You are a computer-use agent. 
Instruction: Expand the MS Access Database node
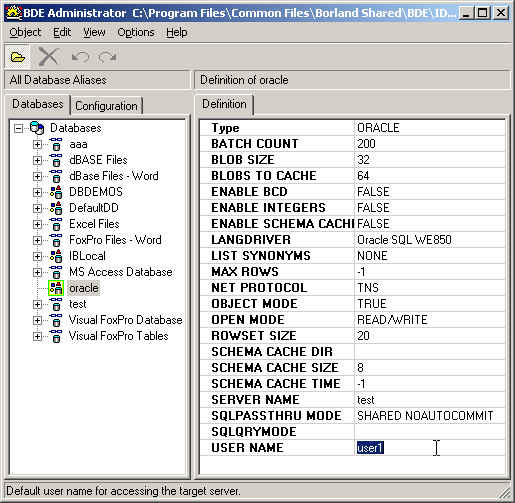(x=37, y=273)
